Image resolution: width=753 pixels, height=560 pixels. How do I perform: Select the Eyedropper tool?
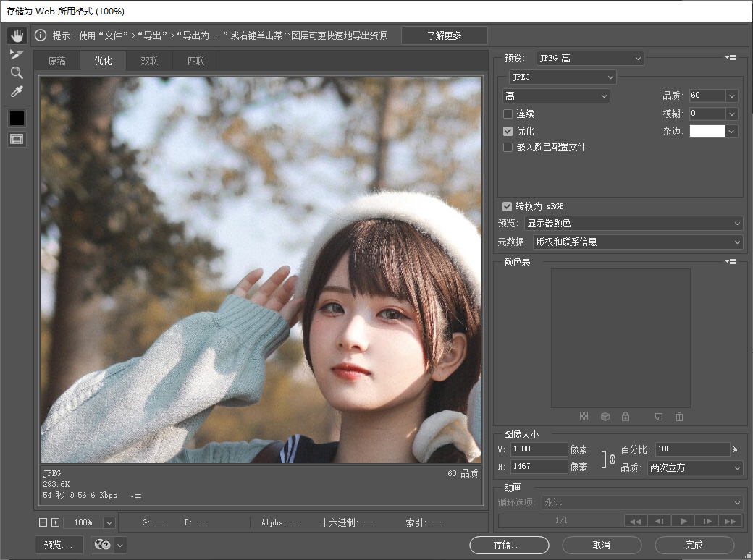click(x=17, y=92)
